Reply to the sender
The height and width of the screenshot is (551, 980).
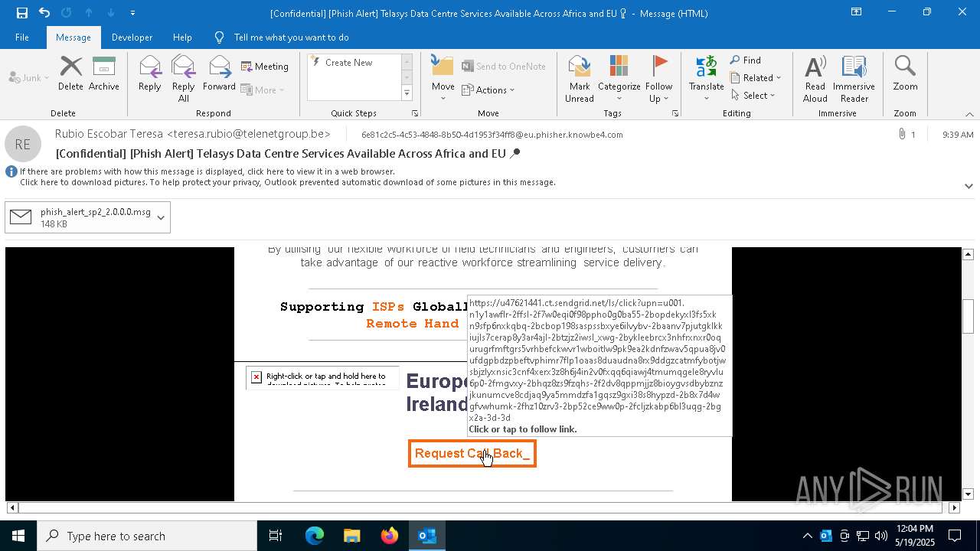(150, 74)
